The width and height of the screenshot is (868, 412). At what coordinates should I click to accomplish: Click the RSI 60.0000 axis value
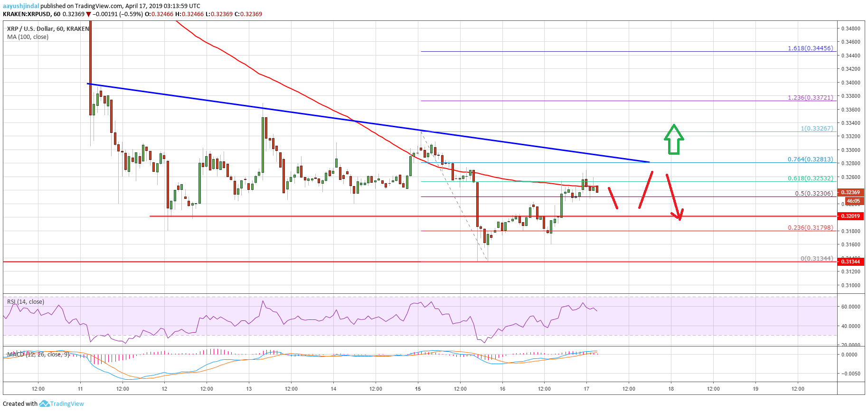pyautogui.click(x=850, y=307)
